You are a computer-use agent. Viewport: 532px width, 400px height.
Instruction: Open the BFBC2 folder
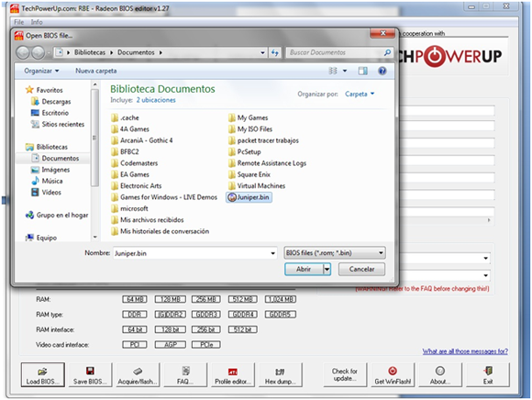(x=125, y=151)
